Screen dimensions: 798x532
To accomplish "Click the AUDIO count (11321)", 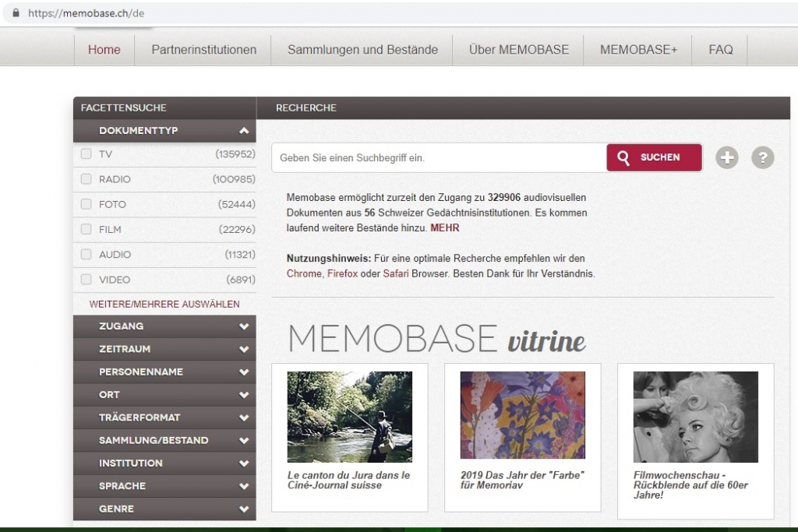I will 240,254.
